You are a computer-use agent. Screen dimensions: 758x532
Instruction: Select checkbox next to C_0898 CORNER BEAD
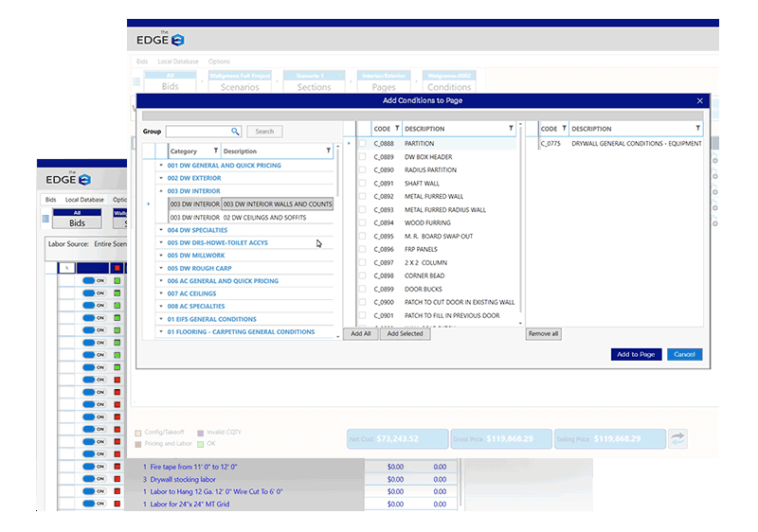pyautogui.click(x=361, y=276)
